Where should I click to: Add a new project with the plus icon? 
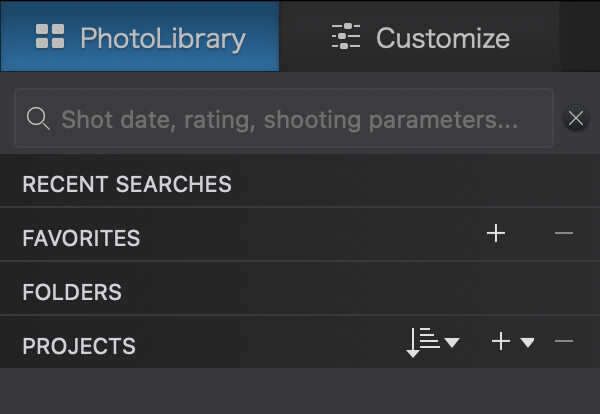point(501,342)
